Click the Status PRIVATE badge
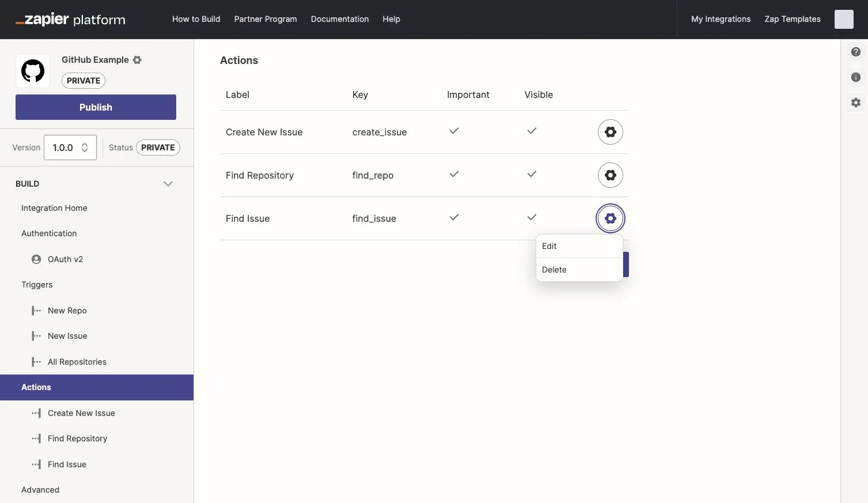 tap(158, 148)
